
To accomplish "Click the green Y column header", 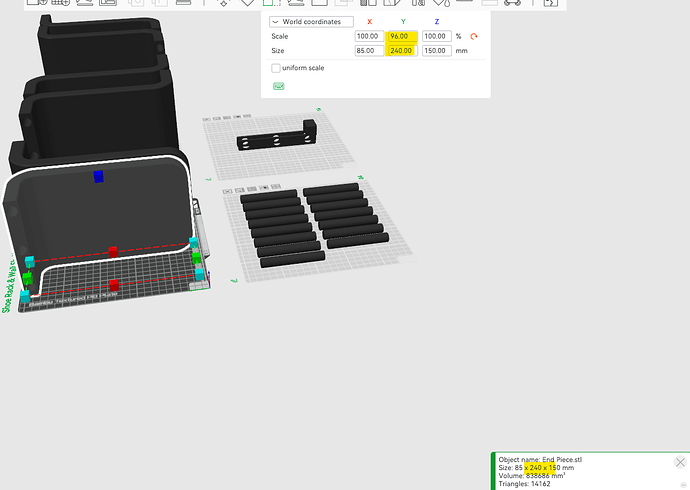I will point(403,22).
